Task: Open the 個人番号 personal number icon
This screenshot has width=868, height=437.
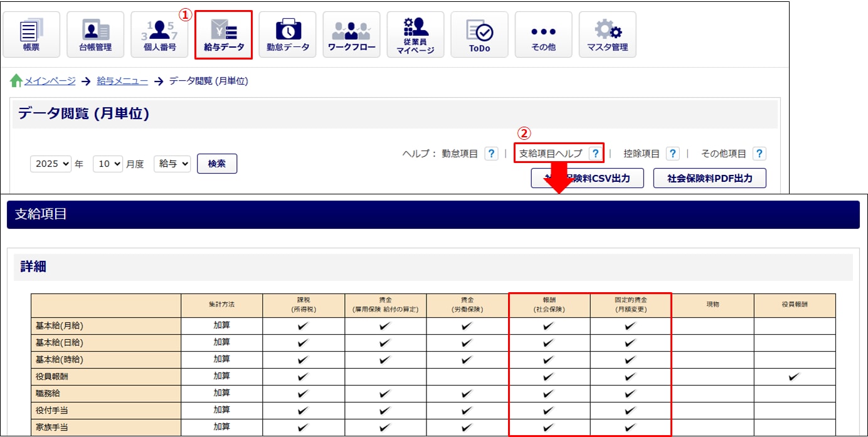Action: (159, 35)
